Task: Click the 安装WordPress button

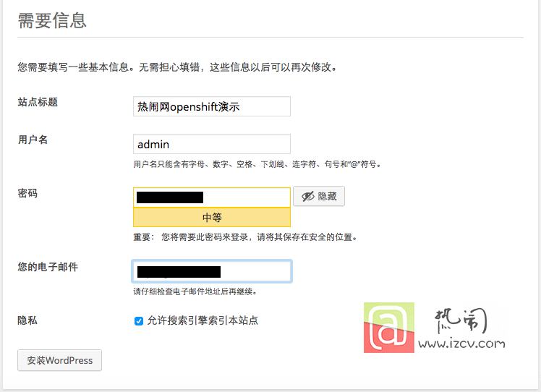Action: [60, 360]
